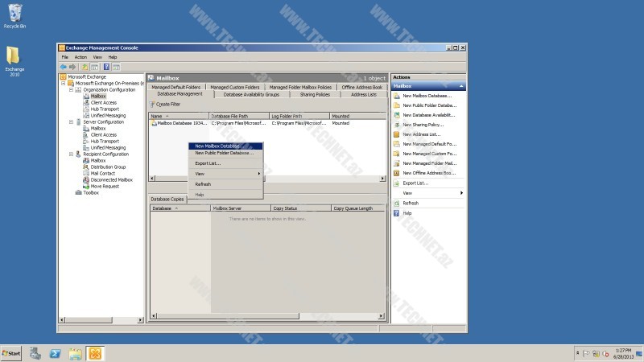Select Hub Transport under Organization Configuration
Image resolution: width=644 pixels, height=362 pixels.
tap(105, 109)
